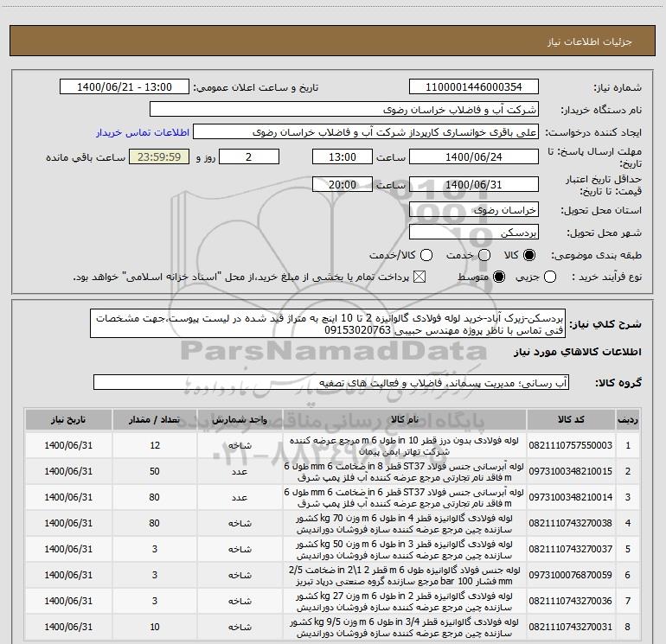The width and height of the screenshot is (666, 644).
Task: Click the remaining time field 23:59:59
Action: (x=159, y=156)
